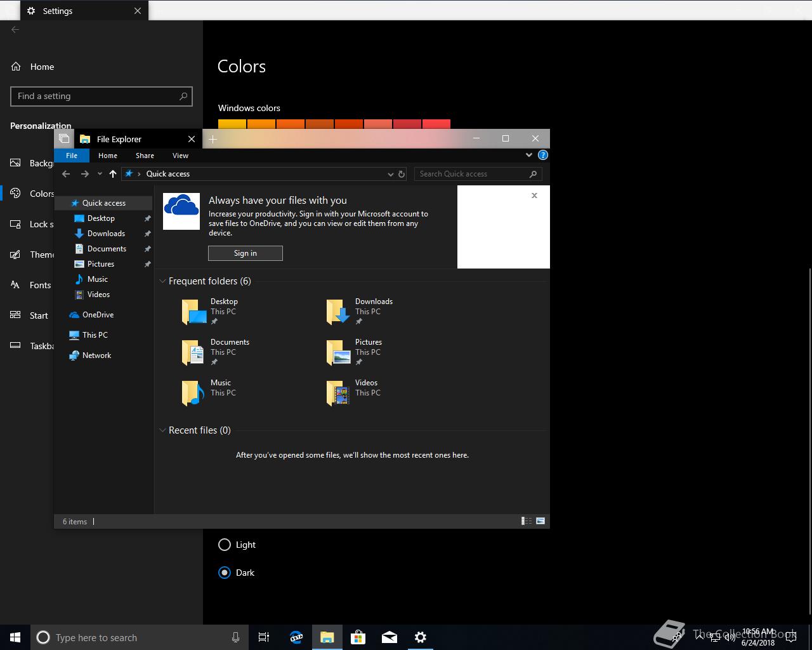Click the Type here to search box

[140, 637]
